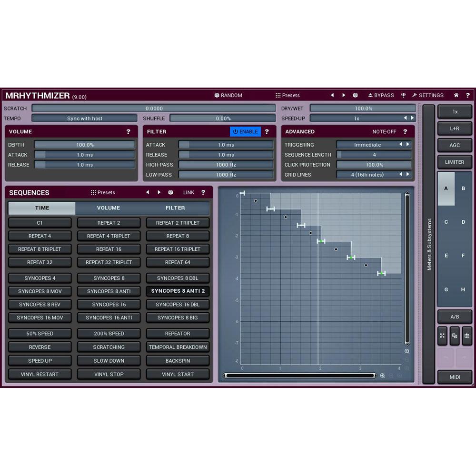The image size is (476, 476).
Task: Switch to the VOLUME tab in Sequences
Action: (109, 208)
